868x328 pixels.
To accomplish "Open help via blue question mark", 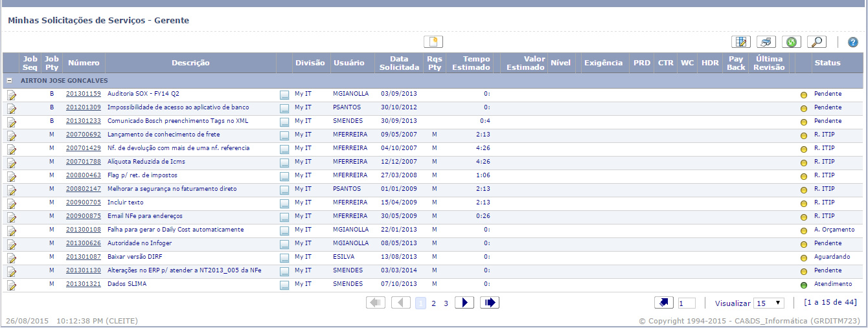I will coord(852,42).
